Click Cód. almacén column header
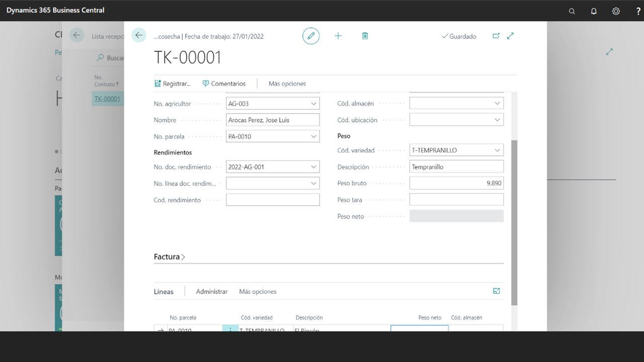 pyautogui.click(x=466, y=318)
